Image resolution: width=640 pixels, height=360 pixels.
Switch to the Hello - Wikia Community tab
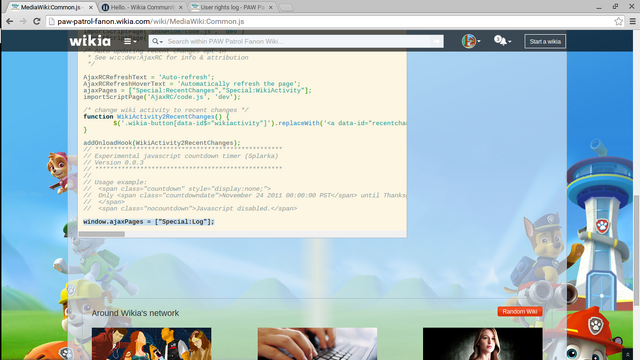[142, 7]
